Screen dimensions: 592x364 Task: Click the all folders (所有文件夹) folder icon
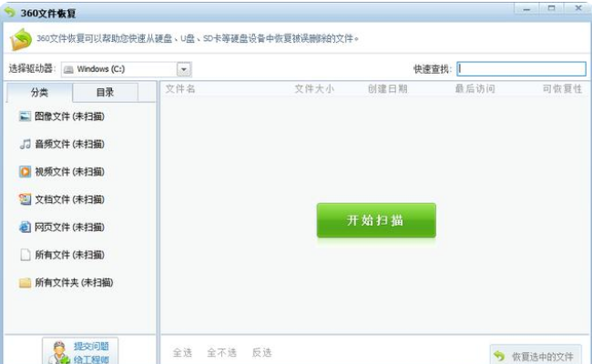pos(25,282)
